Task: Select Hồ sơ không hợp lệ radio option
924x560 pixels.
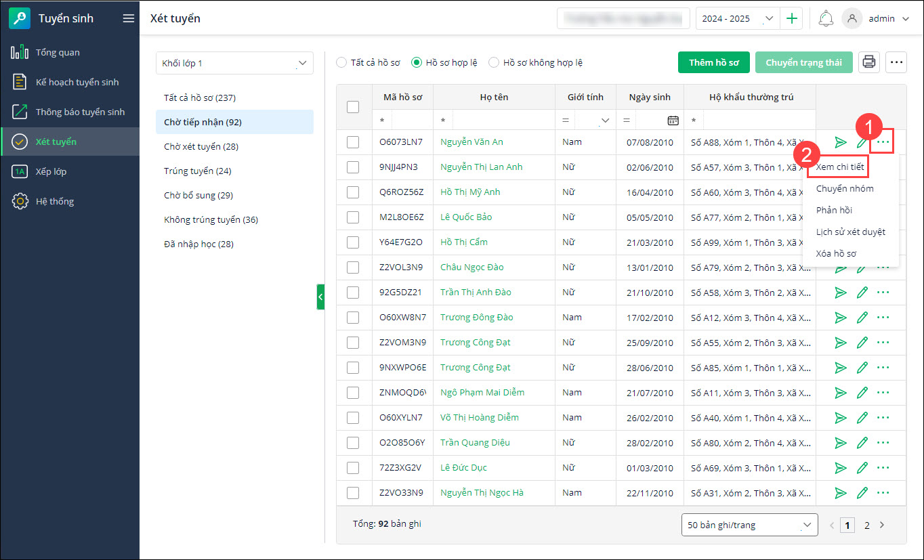Action: [495, 62]
